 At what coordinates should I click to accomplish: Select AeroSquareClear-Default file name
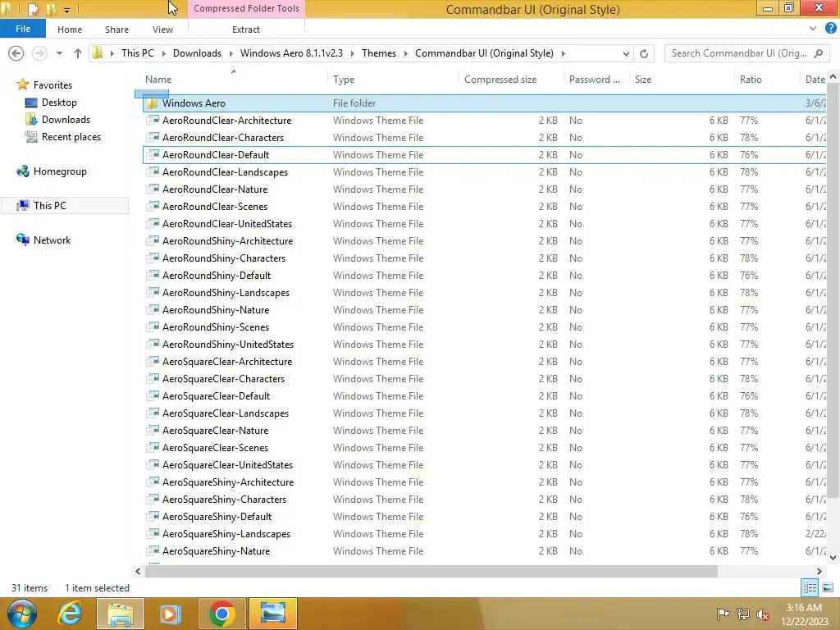(x=216, y=396)
